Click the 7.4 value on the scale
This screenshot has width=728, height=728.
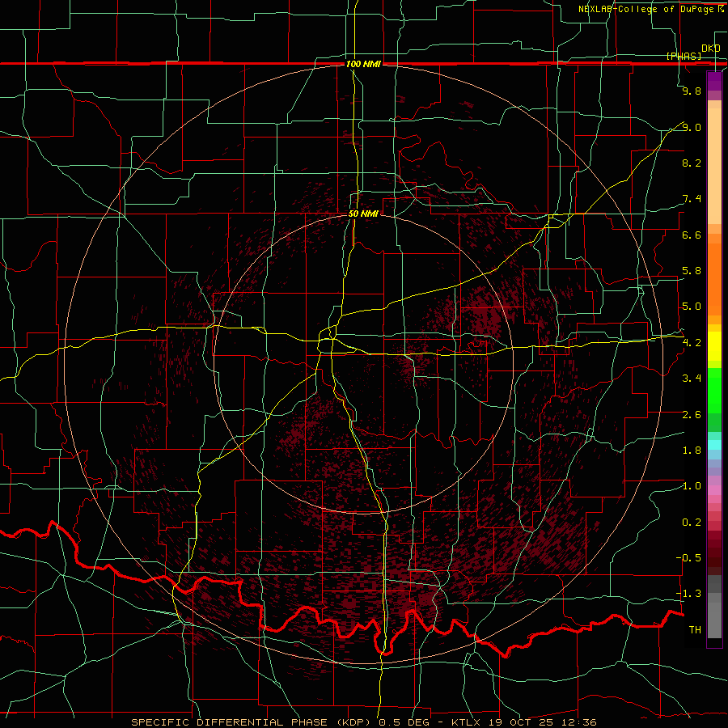coord(692,199)
